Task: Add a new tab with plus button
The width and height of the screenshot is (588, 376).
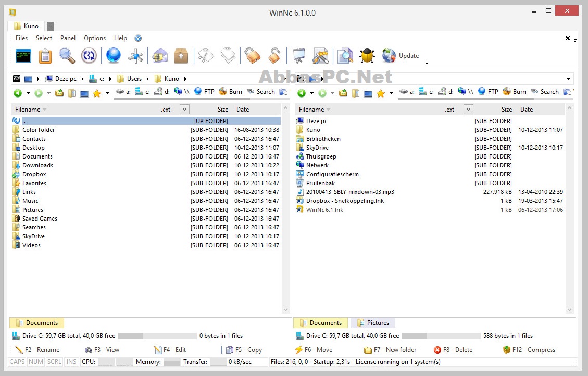Action: (x=51, y=26)
